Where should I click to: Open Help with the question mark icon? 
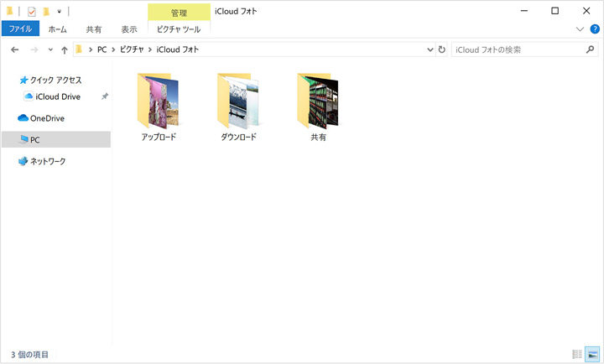595,29
